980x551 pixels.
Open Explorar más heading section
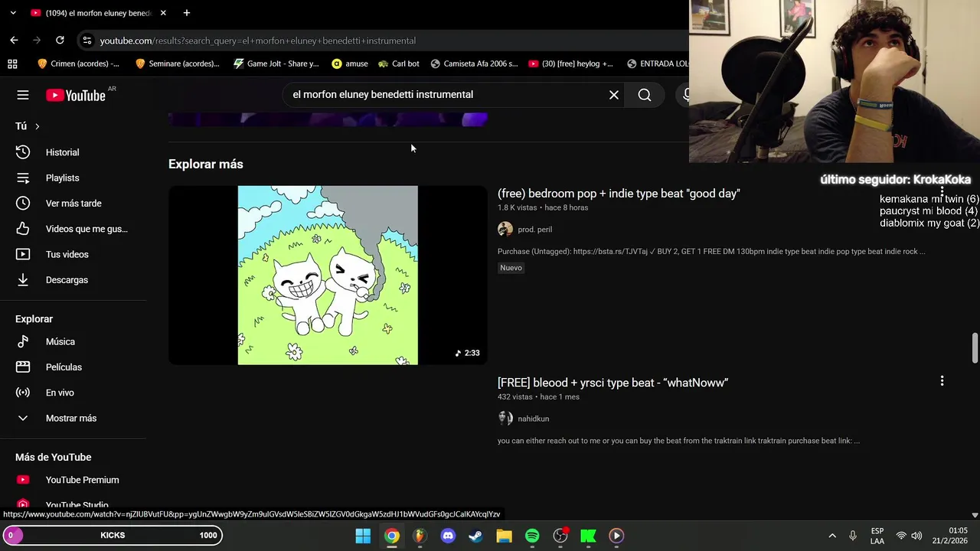206,164
